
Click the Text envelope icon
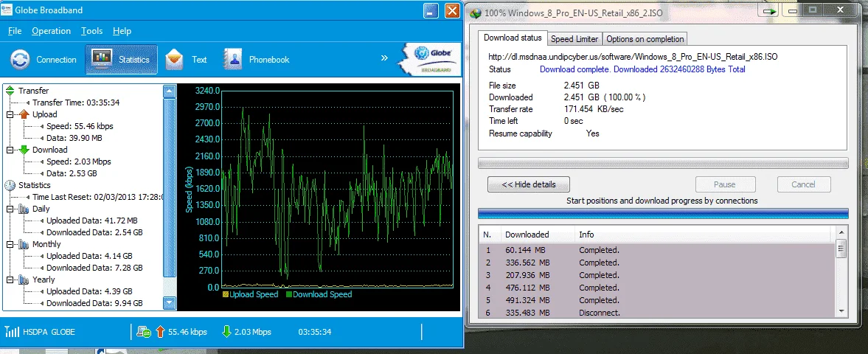pyautogui.click(x=174, y=59)
